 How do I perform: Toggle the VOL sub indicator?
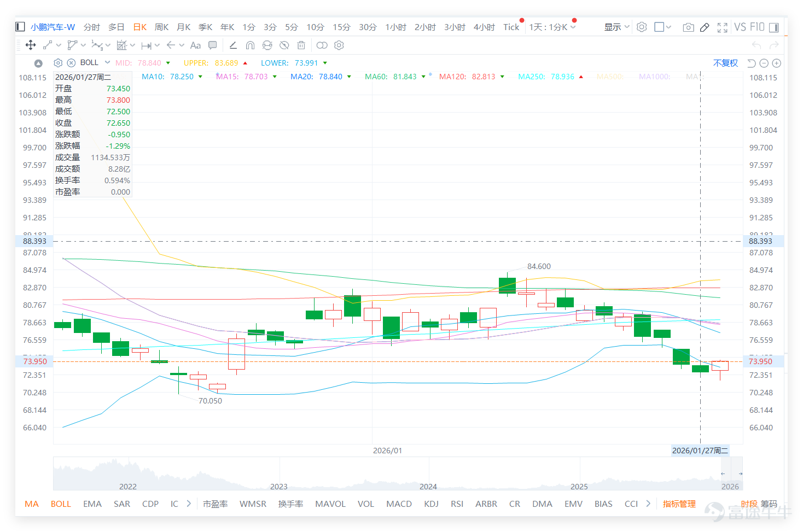click(x=366, y=504)
